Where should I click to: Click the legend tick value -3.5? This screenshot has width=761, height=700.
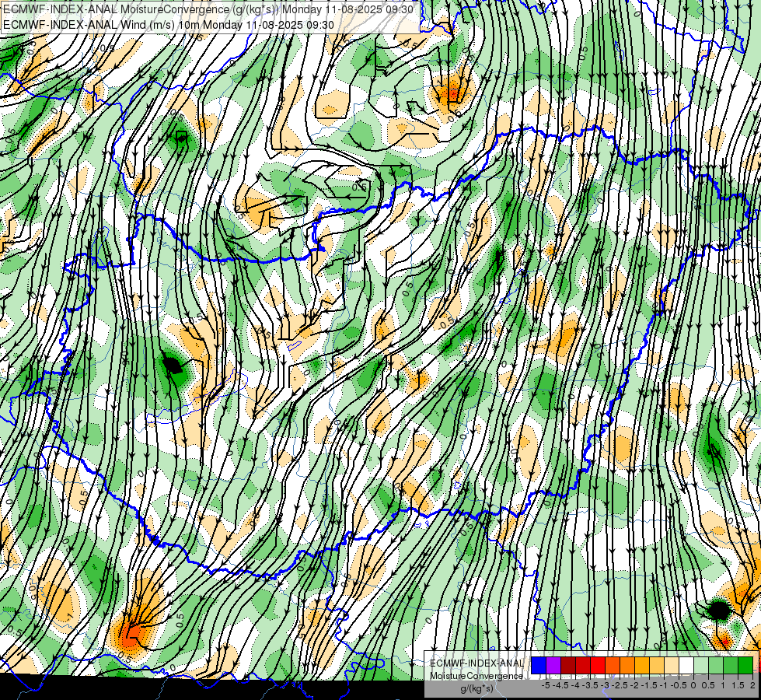click(x=590, y=685)
